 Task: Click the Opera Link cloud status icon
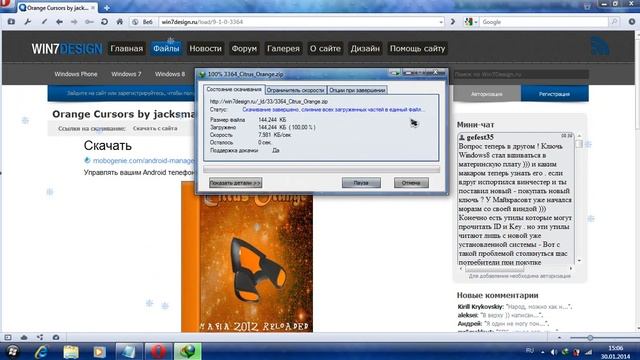pos(24,337)
